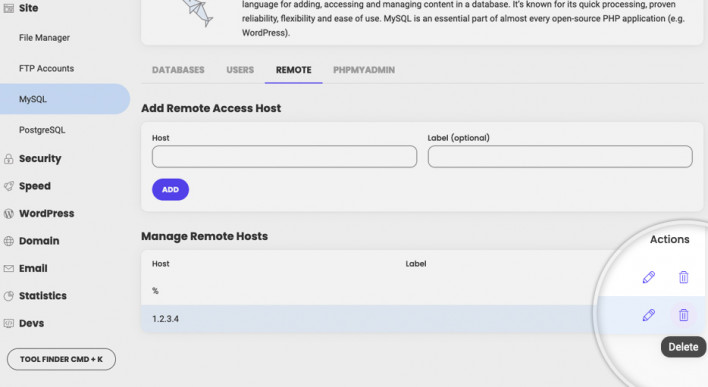
Task: Expand the Statistics section
Action: [x=43, y=296]
